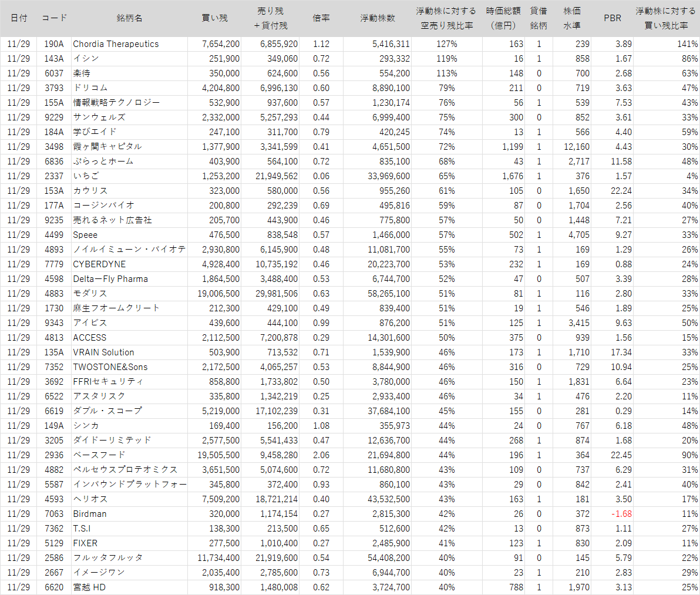Select the ドリコム company name cell
Viewport: 700px width, 595px height.
pyautogui.click(x=90, y=88)
